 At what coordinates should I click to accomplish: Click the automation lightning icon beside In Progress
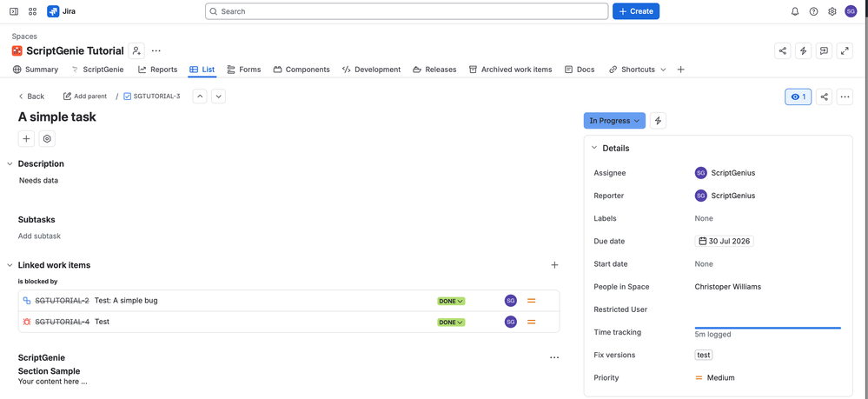click(x=658, y=120)
